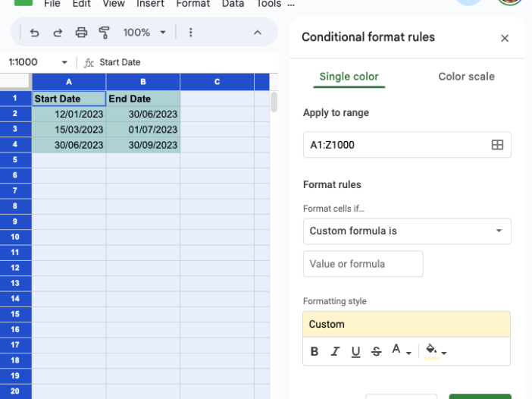Select the cell with 12/01/2023

pyautogui.click(x=69, y=114)
